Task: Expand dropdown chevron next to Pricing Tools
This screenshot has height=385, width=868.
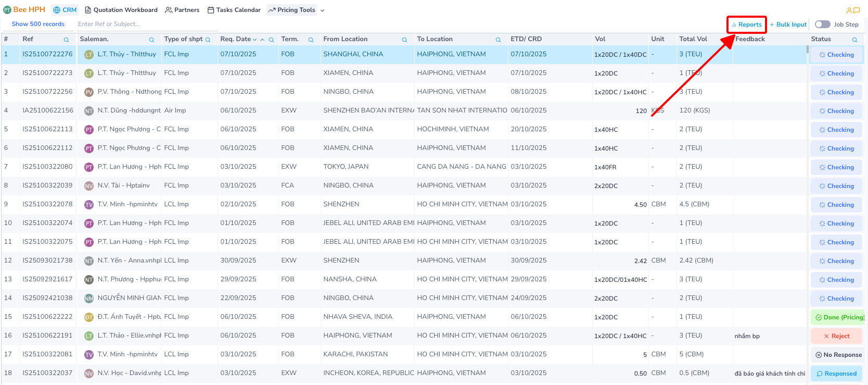Action: pyautogui.click(x=322, y=10)
